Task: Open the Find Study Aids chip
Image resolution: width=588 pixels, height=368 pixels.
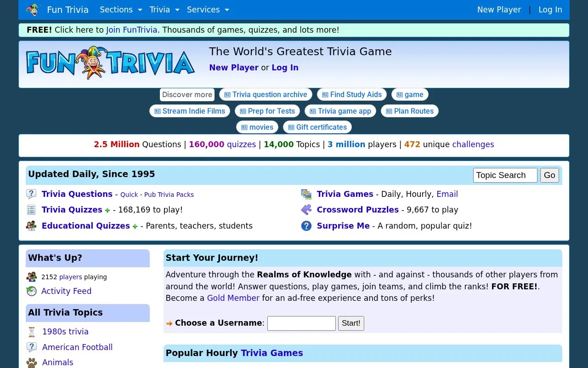Action: (x=352, y=95)
